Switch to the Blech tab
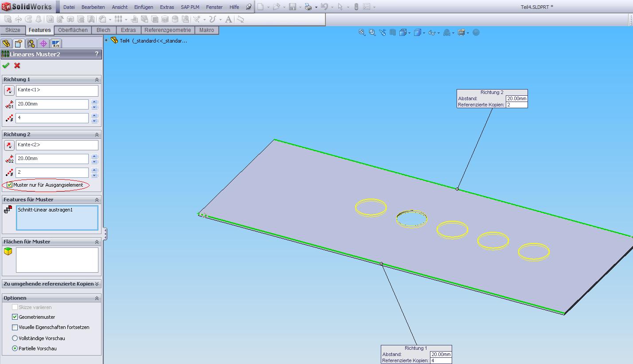The image size is (633, 364). pyautogui.click(x=103, y=30)
